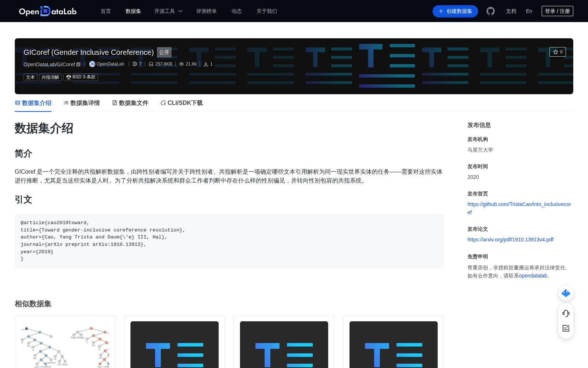Open the GitHub into_inclusivecoref homepage link
588x368 pixels.
pos(519,208)
